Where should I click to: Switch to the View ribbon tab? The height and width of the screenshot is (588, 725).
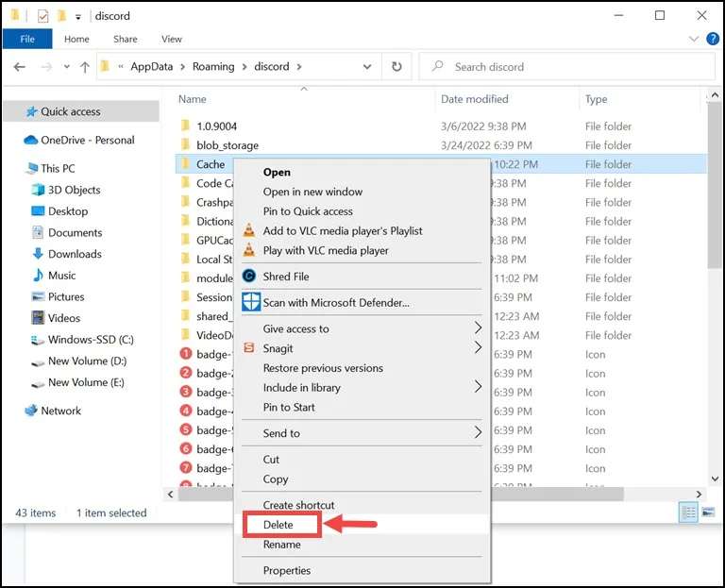pyautogui.click(x=172, y=39)
